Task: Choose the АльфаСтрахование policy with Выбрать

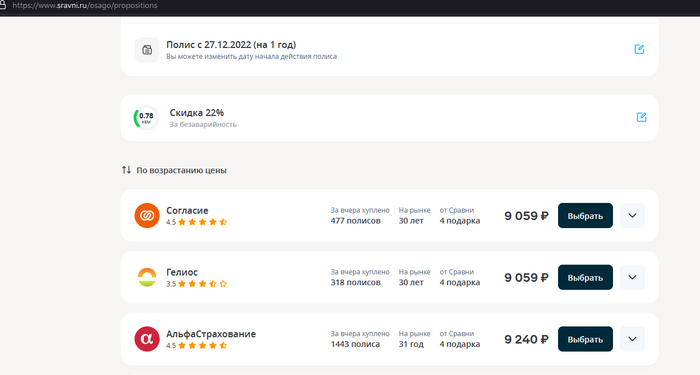Action: coord(585,339)
